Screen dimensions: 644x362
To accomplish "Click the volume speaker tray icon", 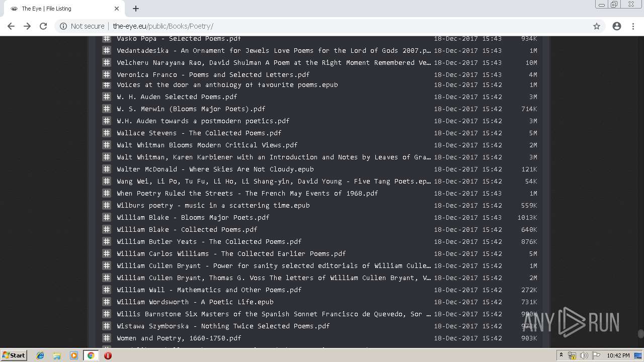I will [584, 355].
